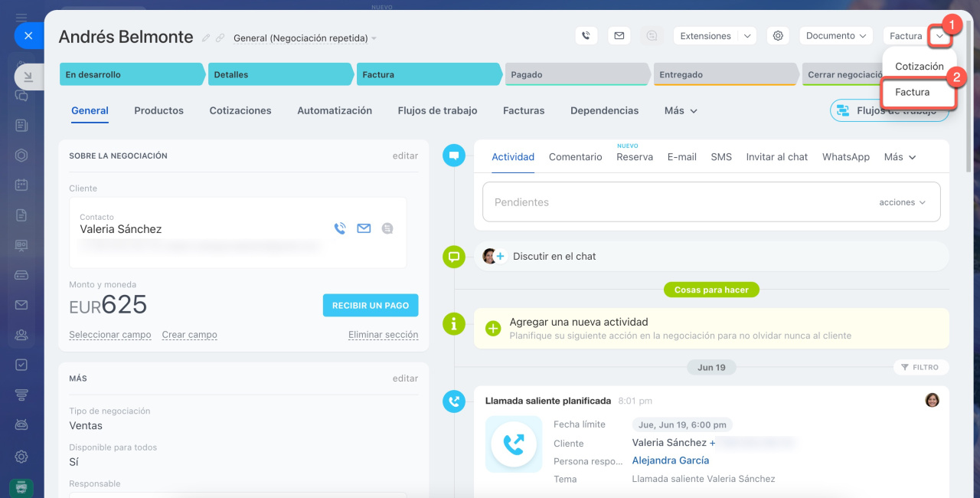Click the Eliminar sección link
This screenshot has height=498, width=980.
point(383,335)
